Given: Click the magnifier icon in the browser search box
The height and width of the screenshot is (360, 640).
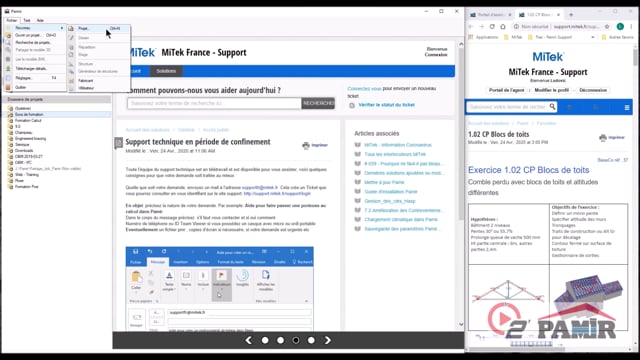Looking at the screenshot, I should pyautogui.click(x=552, y=107).
